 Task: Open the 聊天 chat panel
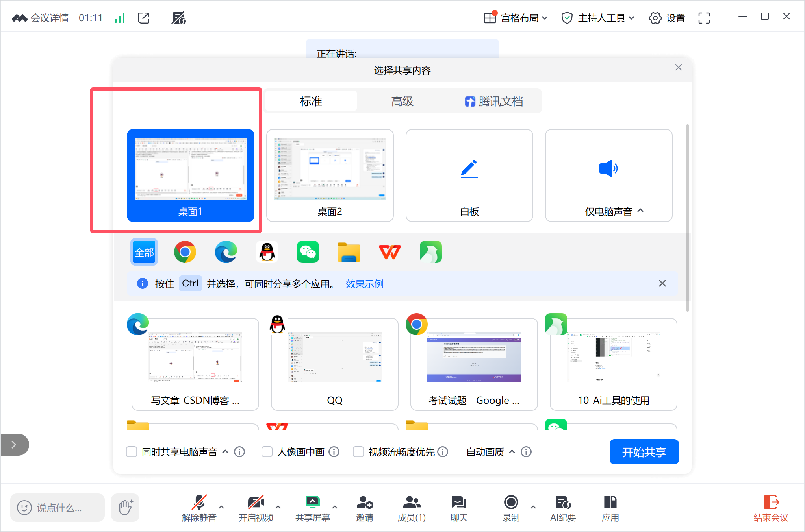tap(458, 508)
